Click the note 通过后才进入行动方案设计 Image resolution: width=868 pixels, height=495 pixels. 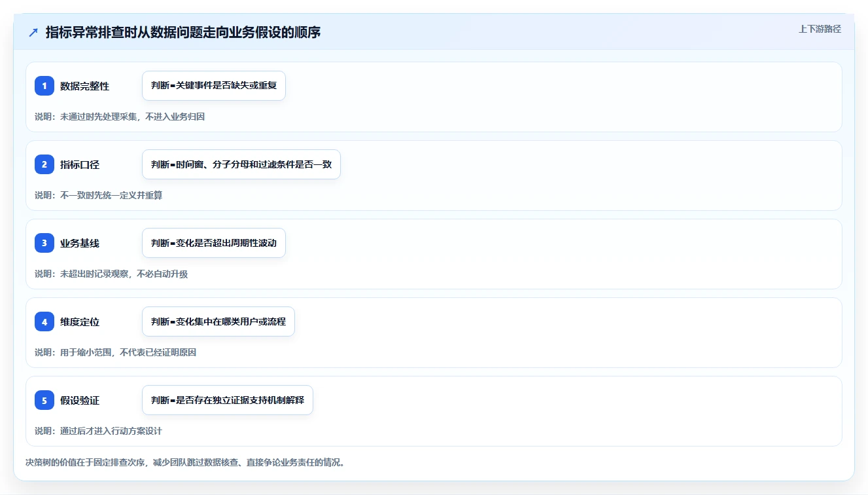tap(98, 431)
